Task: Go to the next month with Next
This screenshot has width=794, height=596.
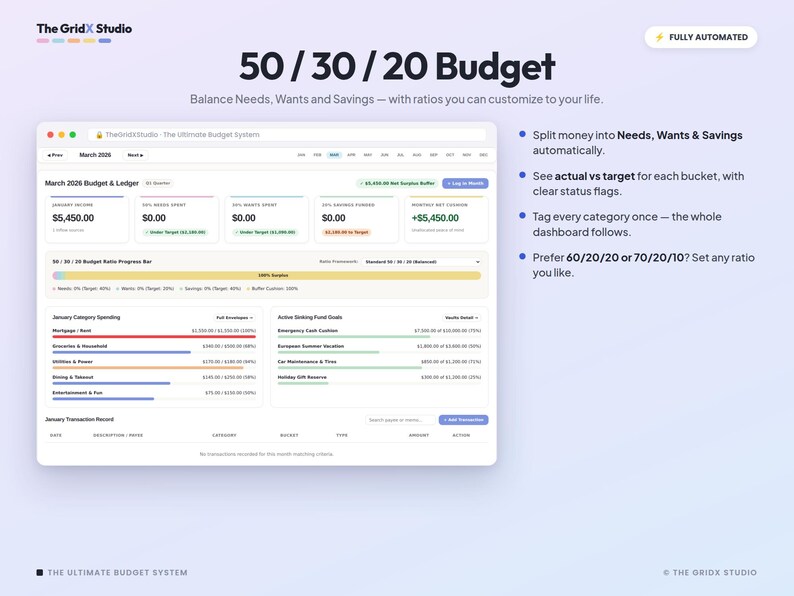Action: coord(135,155)
